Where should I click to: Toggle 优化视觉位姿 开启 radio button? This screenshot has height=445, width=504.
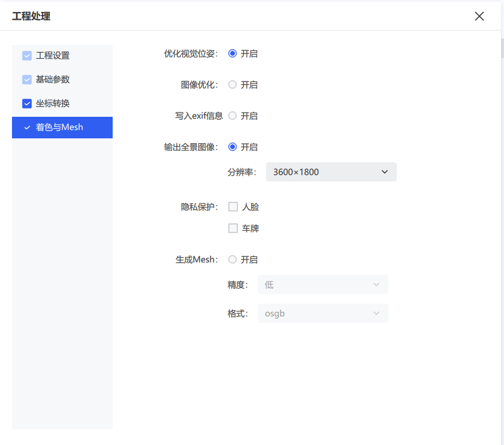233,53
